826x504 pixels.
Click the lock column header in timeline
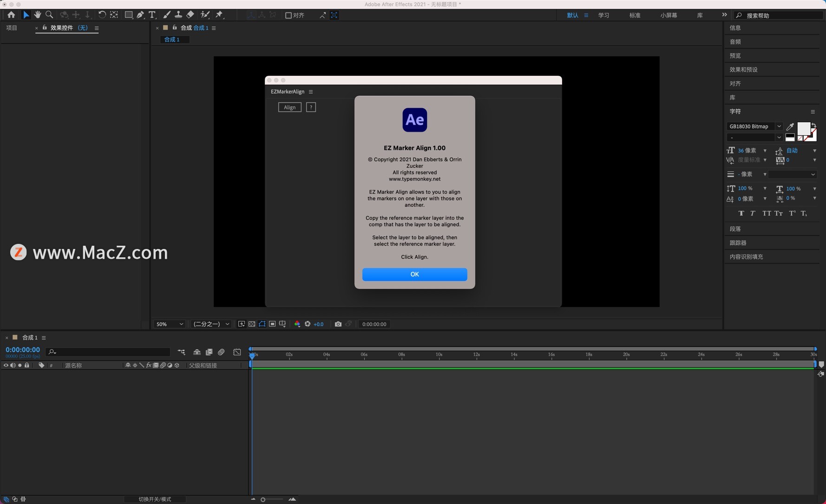pyautogui.click(x=27, y=366)
